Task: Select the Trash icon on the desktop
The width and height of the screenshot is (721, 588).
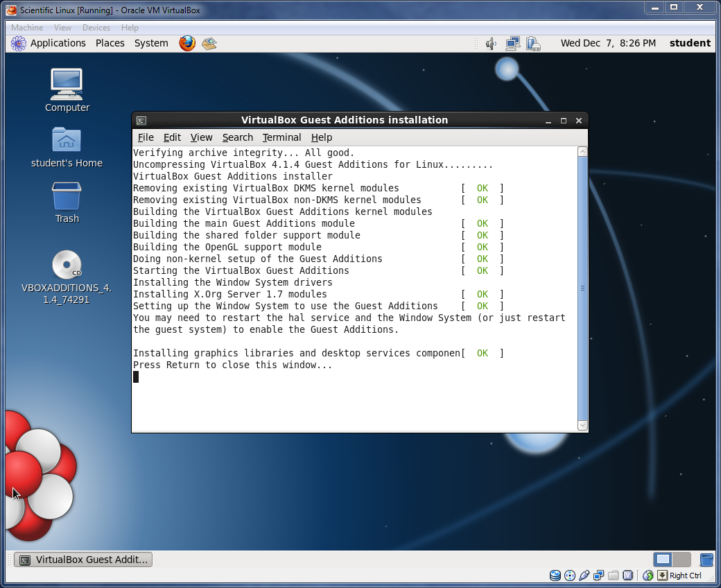Action: point(67,202)
